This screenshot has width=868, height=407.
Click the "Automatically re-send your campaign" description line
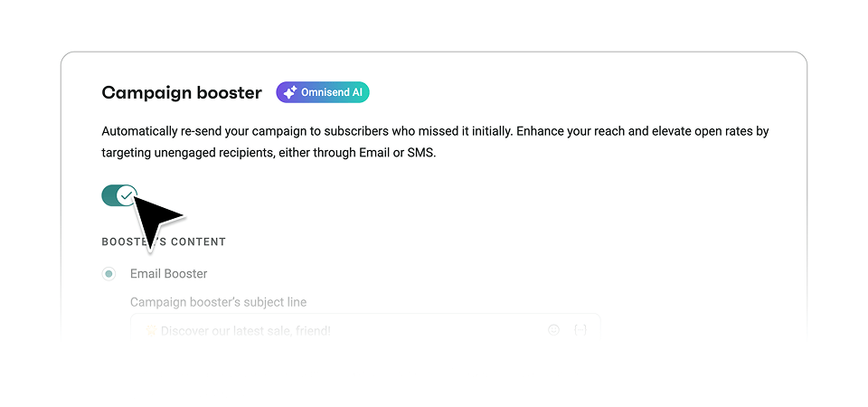pos(435,132)
